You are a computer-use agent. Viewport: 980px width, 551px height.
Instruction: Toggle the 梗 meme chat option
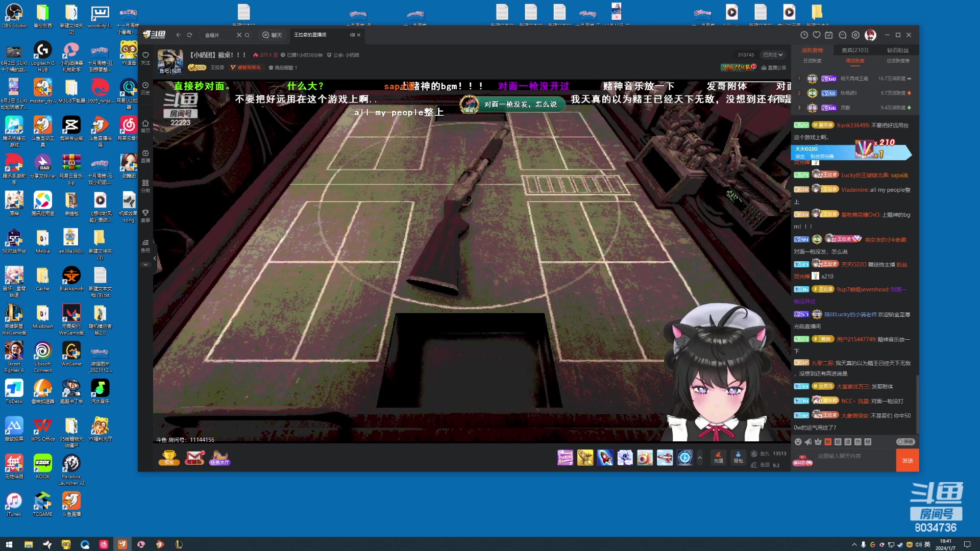tap(868, 442)
